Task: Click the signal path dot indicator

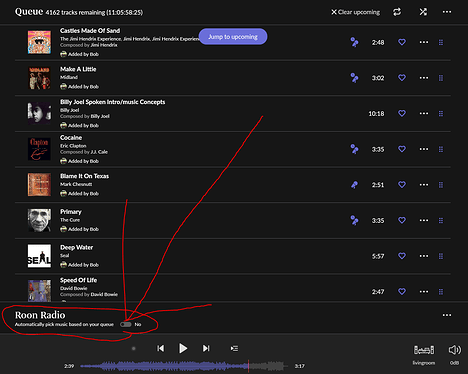Action: pos(134,349)
